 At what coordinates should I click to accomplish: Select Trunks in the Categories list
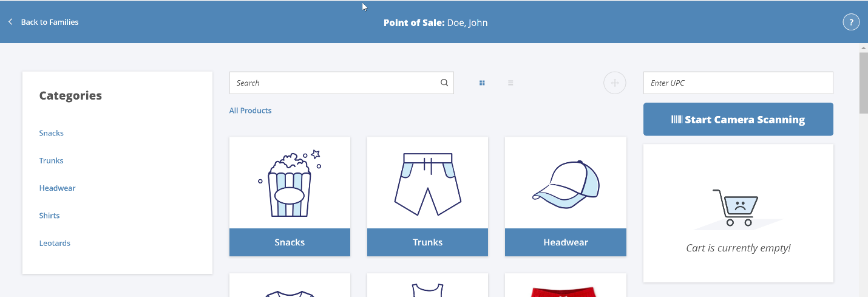52,160
